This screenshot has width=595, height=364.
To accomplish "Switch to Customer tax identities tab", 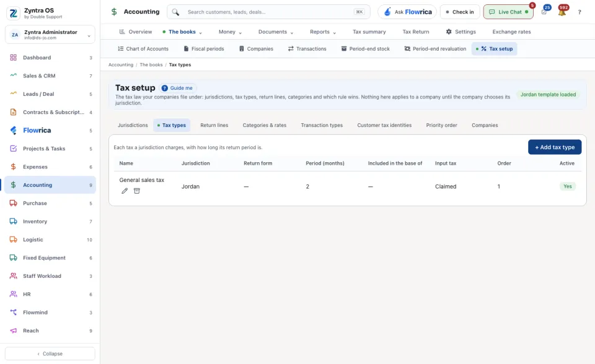I will 384,125.
